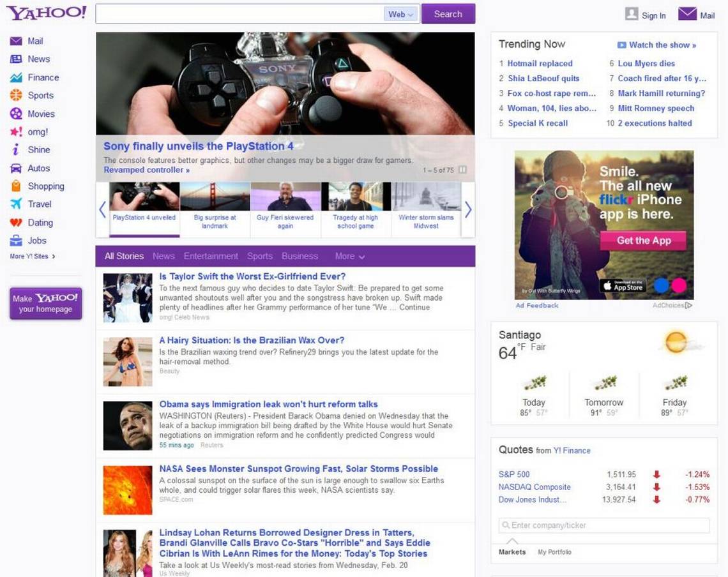This screenshot has height=577, width=728.
Task: Click the Jobs briefcase icon
Action: point(16,241)
